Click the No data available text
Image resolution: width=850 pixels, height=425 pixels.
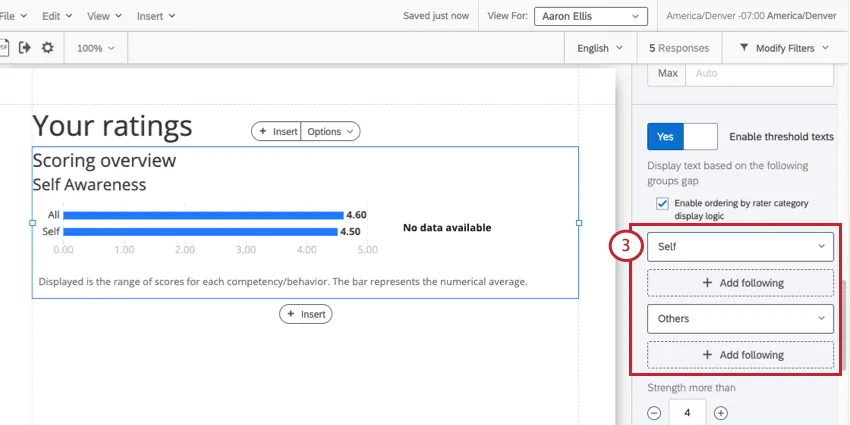447,228
